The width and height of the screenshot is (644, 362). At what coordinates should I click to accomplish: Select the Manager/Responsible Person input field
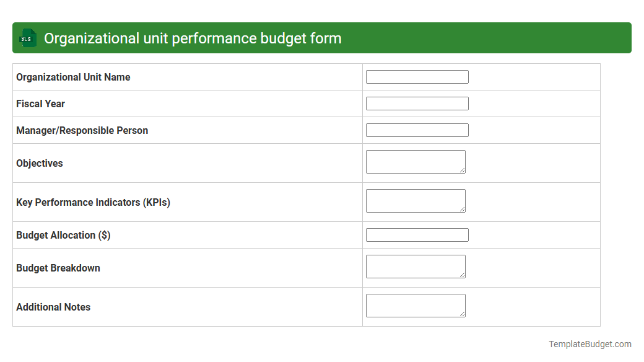pyautogui.click(x=417, y=130)
